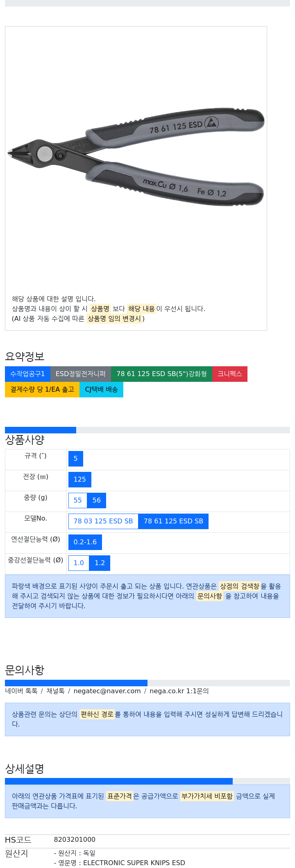
Task: Click the negatec@naver.com email link
Action: [107, 691]
